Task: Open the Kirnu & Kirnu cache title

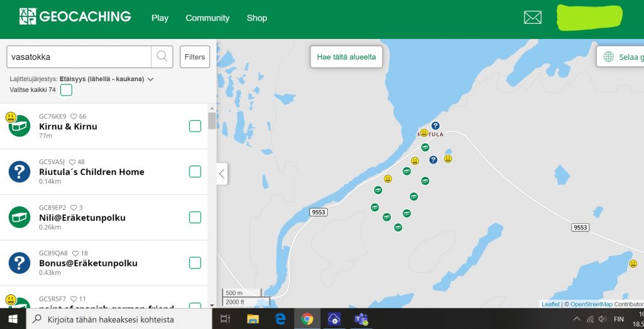Action: tap(68, 126)
